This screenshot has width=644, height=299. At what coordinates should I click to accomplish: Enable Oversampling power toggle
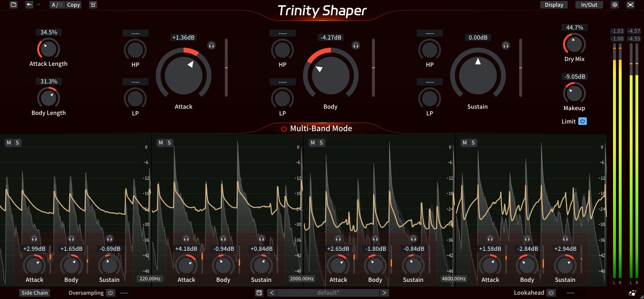[x=111, y=293]
